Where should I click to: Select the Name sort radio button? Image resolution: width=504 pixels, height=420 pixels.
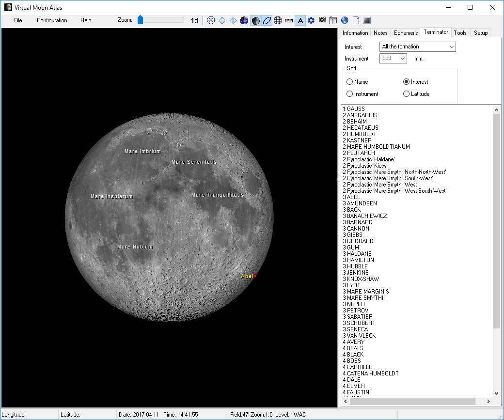click(350, 81)
